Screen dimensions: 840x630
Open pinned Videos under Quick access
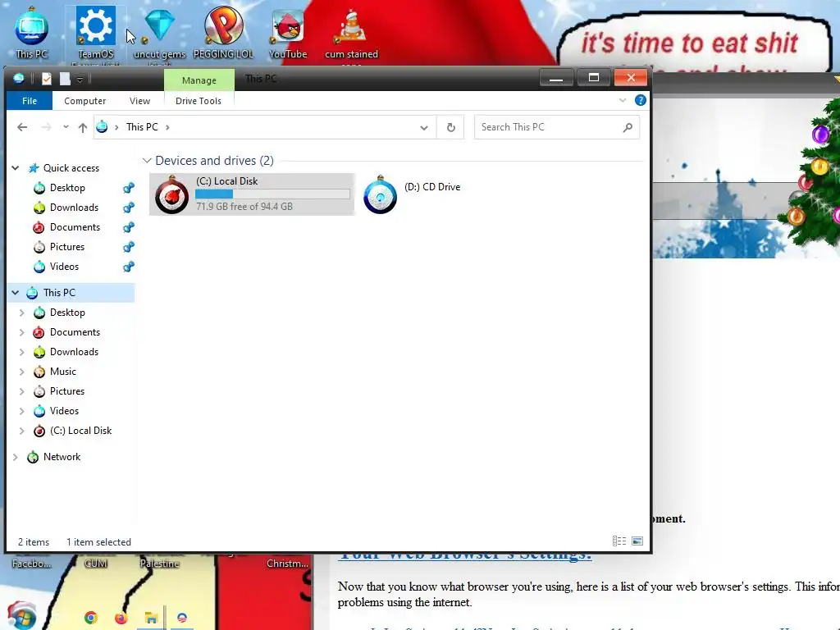tap(64, 267)
